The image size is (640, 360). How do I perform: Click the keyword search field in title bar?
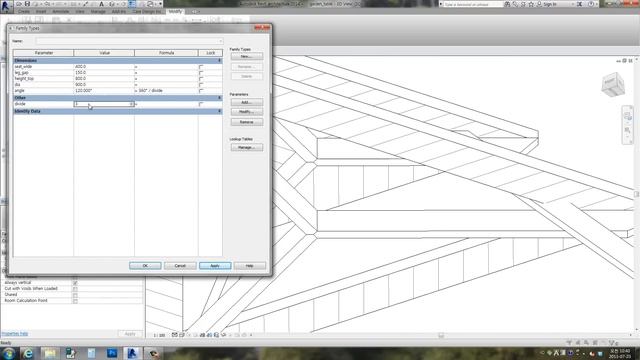(x=473, y=4)
